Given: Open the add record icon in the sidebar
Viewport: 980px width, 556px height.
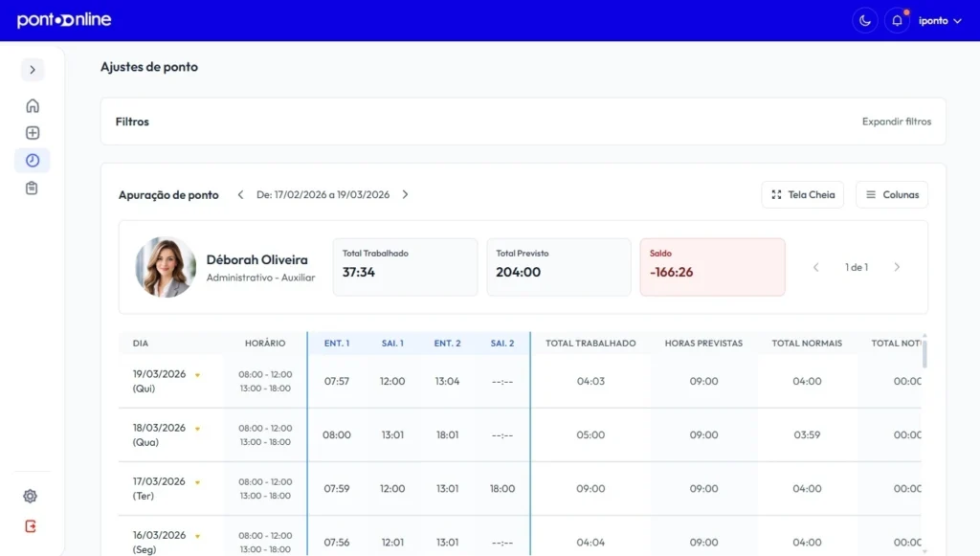Looking at the screenshot, I should [x=32, y=133].
